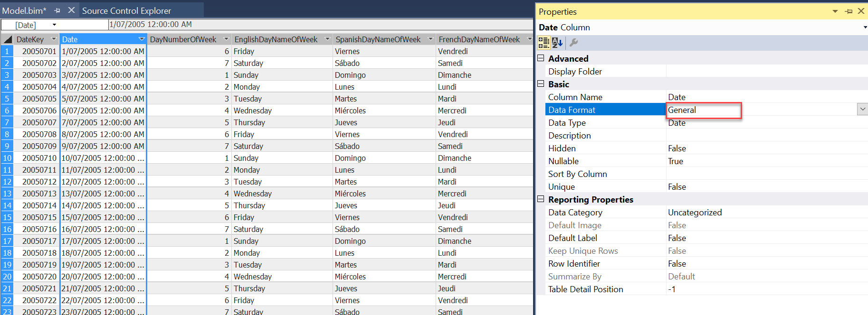Viewport: 868px width, 315px height.
Task: Pin the Model.bim tab
Action: click(x=57, y=10)
